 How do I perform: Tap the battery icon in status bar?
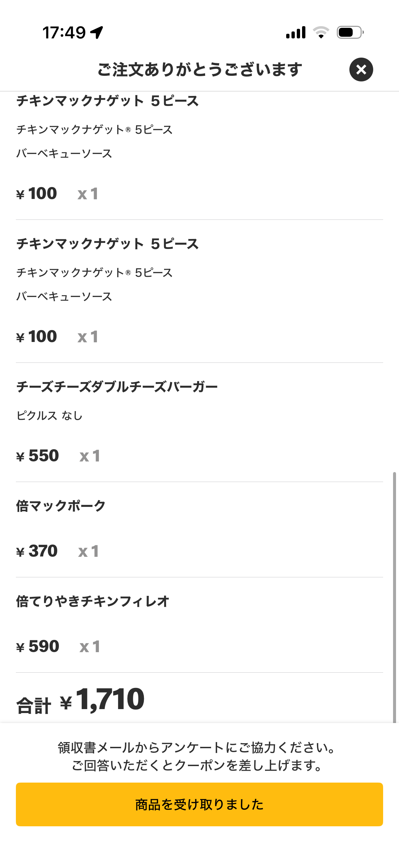tap(350, 32)
